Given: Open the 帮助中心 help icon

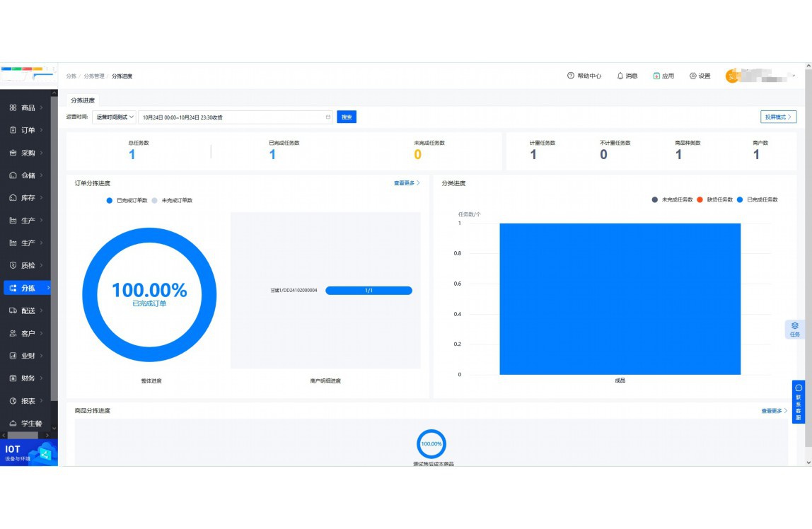Looking at the screenshot, I should pos(571,76).
